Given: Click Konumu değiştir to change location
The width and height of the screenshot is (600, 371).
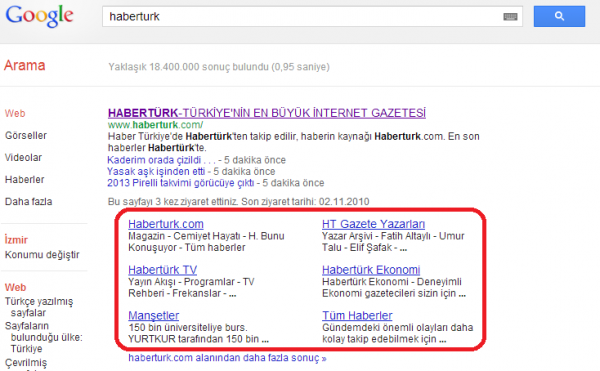Looking at the screenshot, I should (x=42, y=254).
